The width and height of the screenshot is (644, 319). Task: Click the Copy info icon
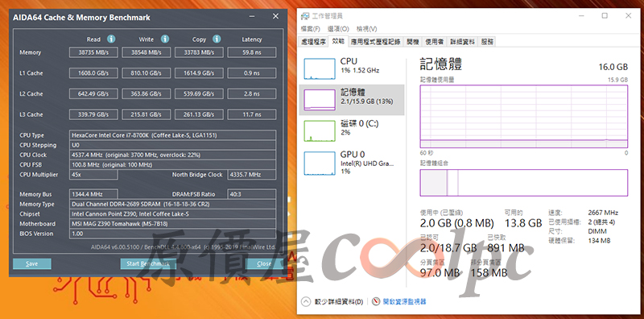[217, 39]
